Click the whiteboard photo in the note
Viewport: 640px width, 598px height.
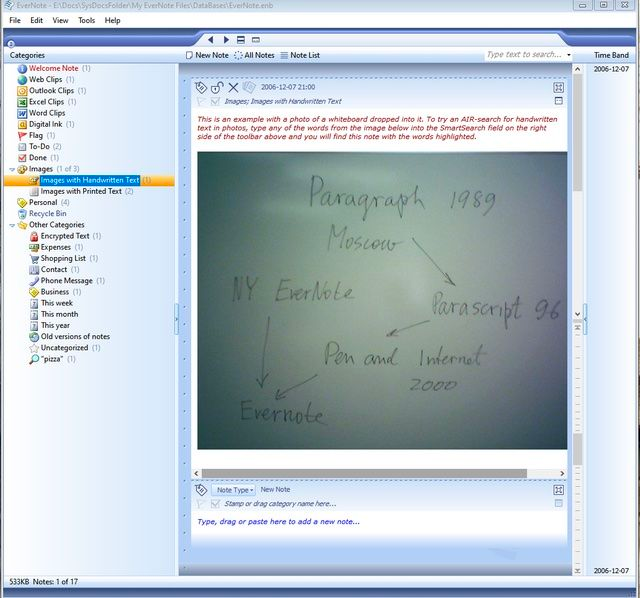[x=382, y=300]
